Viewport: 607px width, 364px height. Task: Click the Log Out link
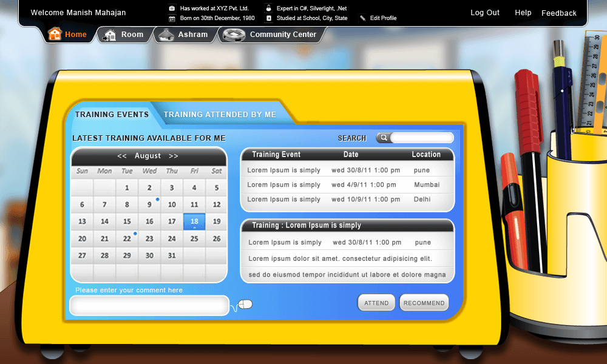[485, 13]
